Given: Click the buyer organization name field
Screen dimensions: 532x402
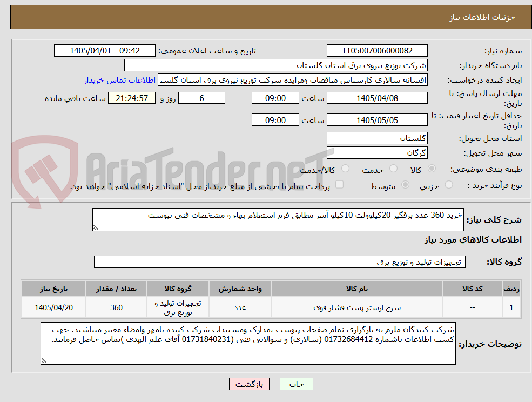Looking at the screenshot, I should 275,65.
